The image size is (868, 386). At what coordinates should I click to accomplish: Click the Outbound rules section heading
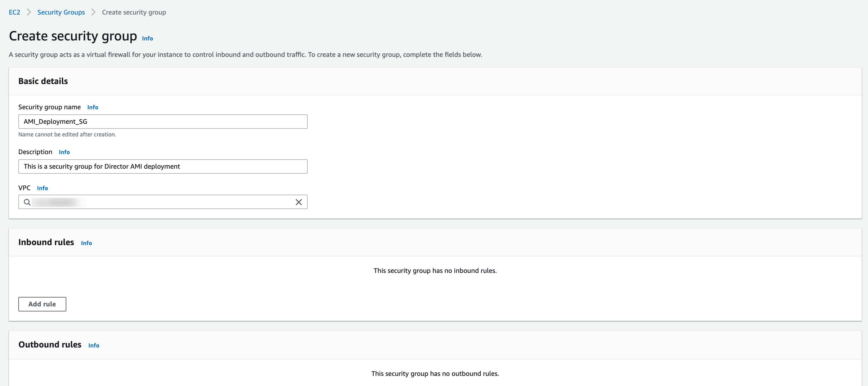50,345
